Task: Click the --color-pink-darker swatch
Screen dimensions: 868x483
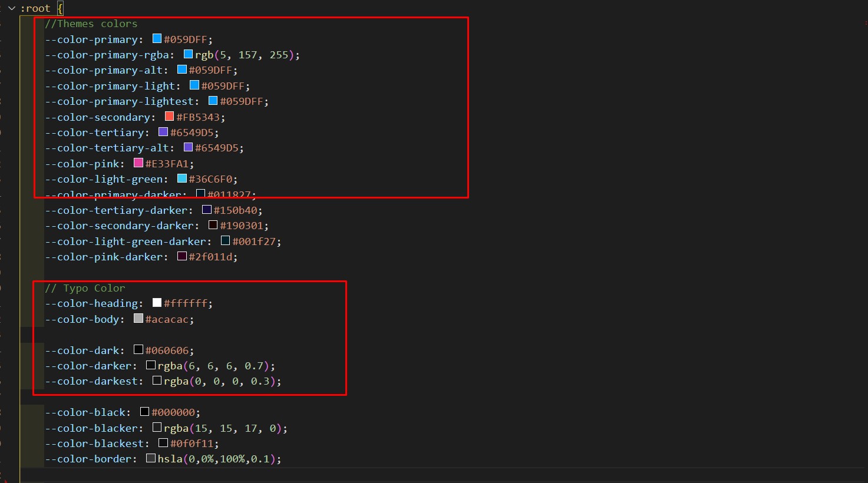Action: click(182, 256)
